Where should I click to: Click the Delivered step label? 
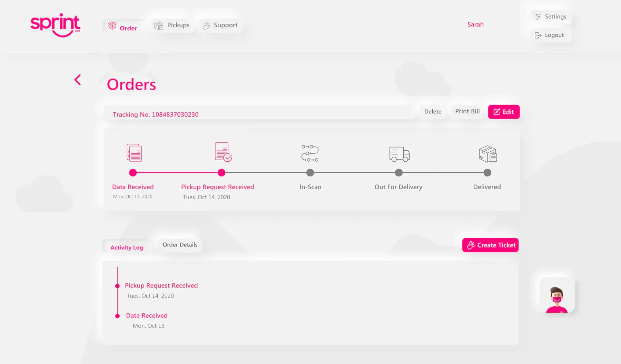point(487,187)
